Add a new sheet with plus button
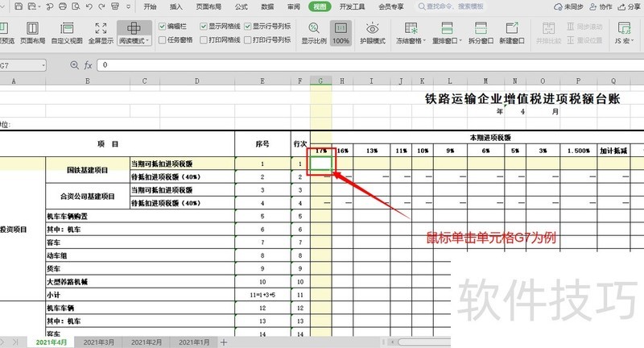644x348 pixels. [224, 342]
